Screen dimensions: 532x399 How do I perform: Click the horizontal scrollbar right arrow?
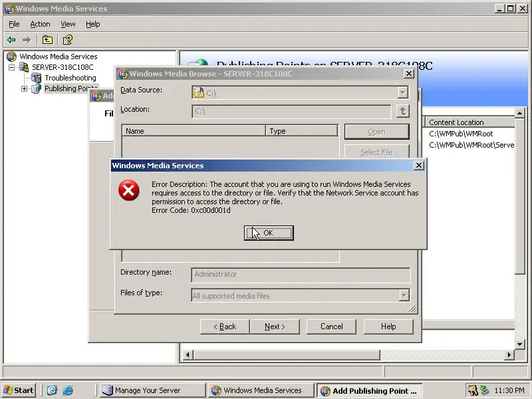coord(509,355)
